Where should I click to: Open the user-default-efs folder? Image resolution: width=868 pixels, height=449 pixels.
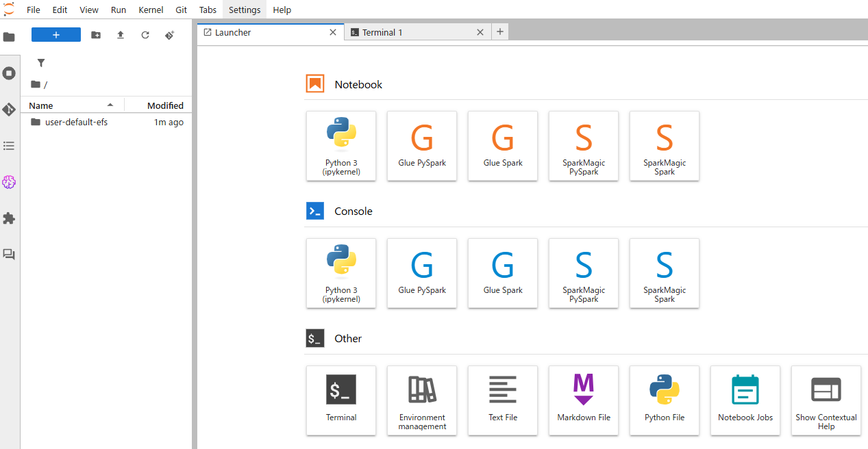pos(76,123)
